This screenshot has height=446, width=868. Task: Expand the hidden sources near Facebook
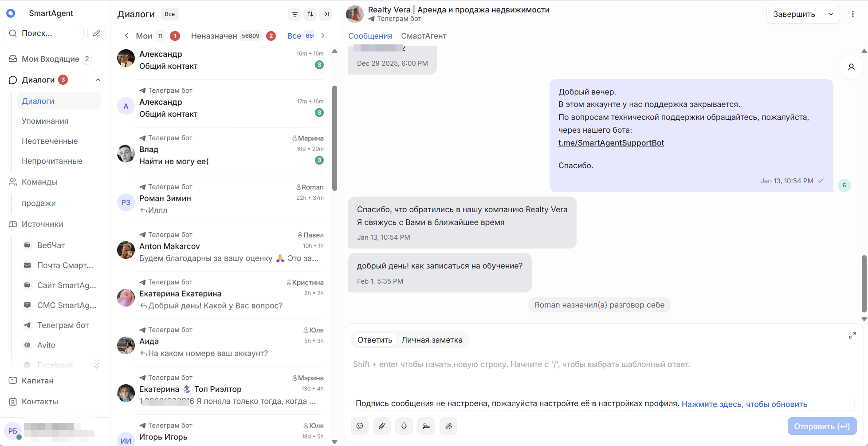click(x=97, y=364)
